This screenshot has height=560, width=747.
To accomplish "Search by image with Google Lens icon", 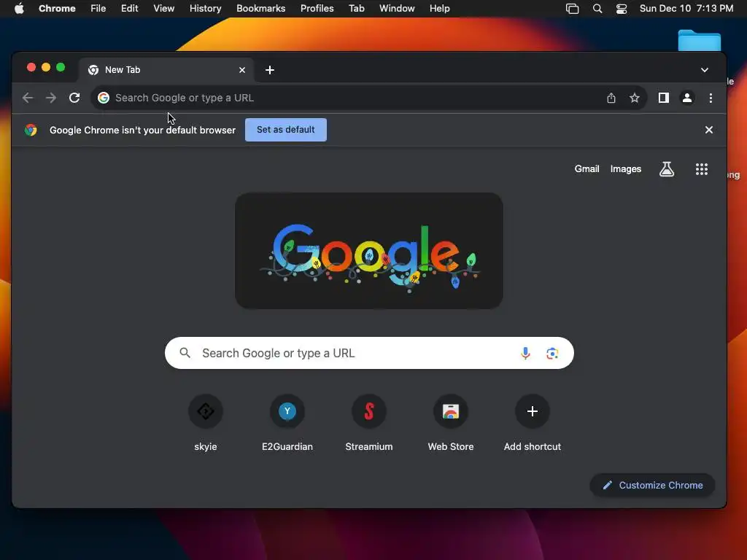I will tap(552, 354).
